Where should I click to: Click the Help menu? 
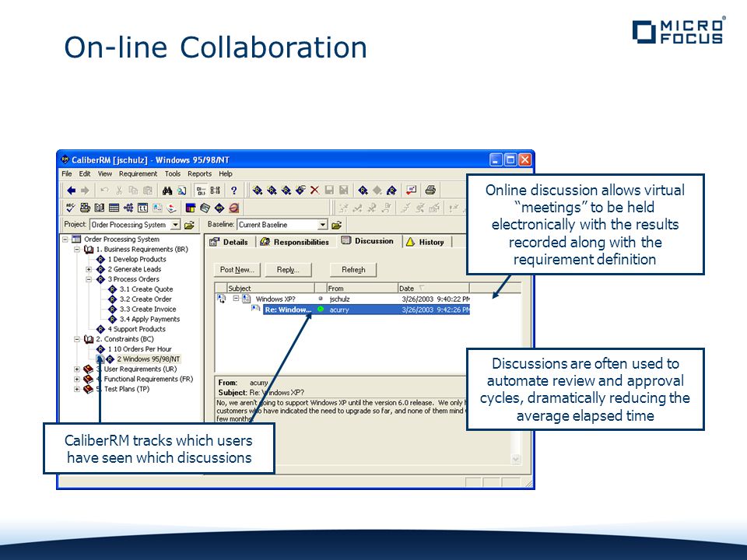tap(226, 173)
